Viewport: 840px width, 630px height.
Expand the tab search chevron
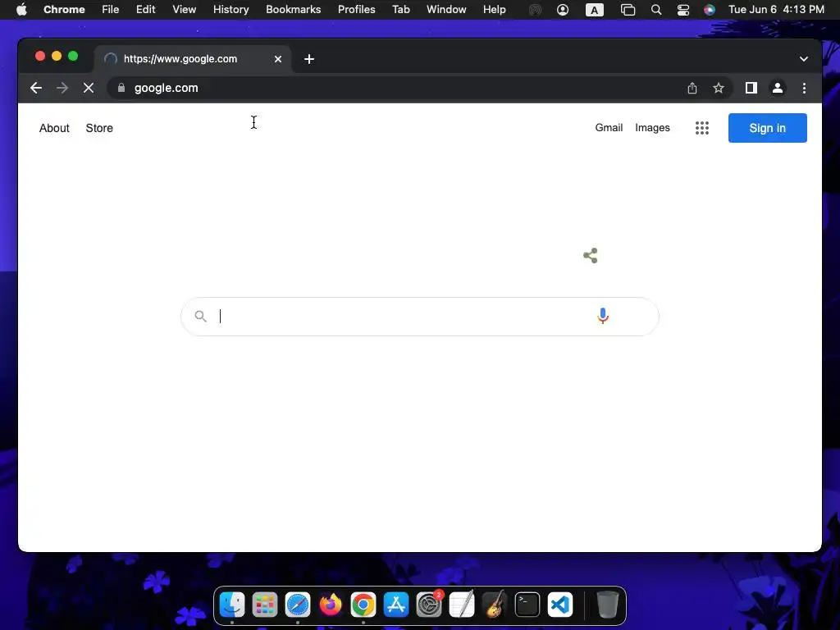pos(803,59)
